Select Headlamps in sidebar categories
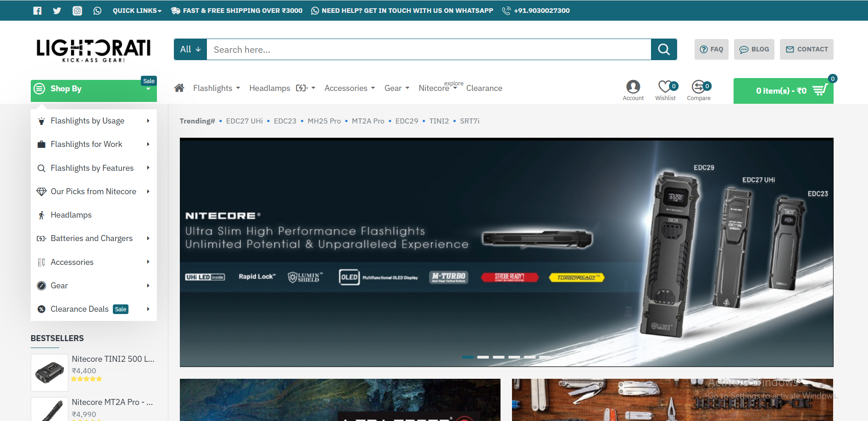Image resolution: width=868 pixels, height=421 pixels. (x=71, y=215)
